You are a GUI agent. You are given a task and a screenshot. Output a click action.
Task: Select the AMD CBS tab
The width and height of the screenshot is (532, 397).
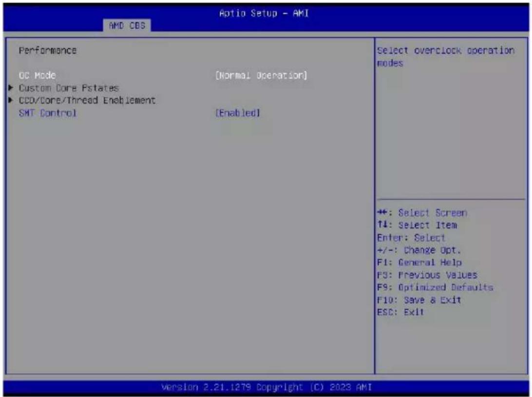click(127, 25)
